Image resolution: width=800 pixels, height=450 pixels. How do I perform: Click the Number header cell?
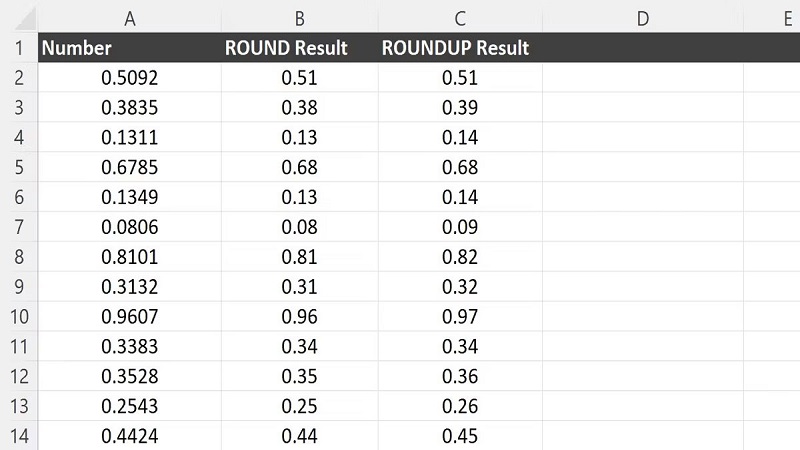pyautogui.click(x=129, y=48)
